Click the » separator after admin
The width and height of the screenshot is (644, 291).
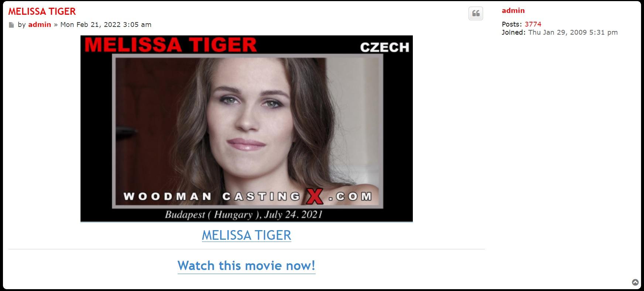56,25
